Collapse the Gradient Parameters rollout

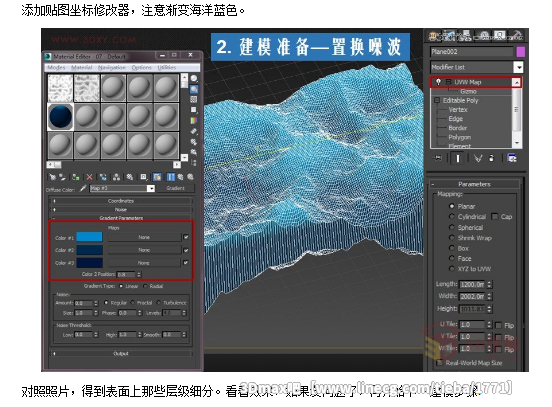coord(121,218)
